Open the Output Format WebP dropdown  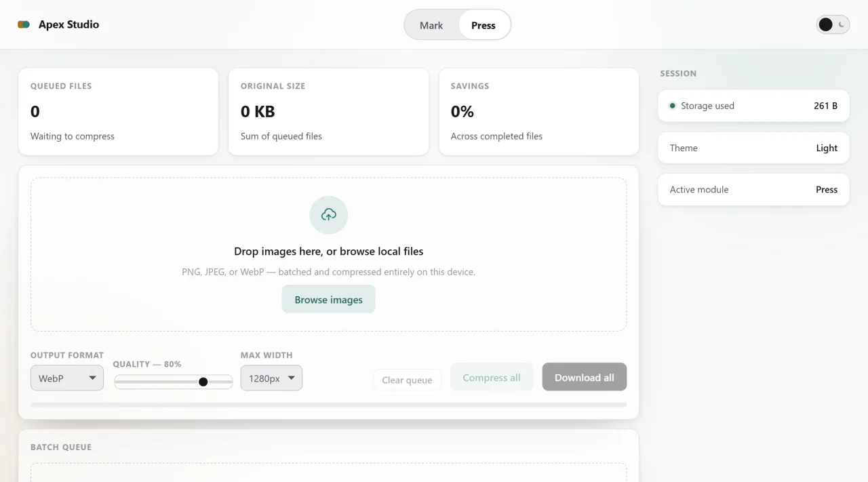pos(67,378)
